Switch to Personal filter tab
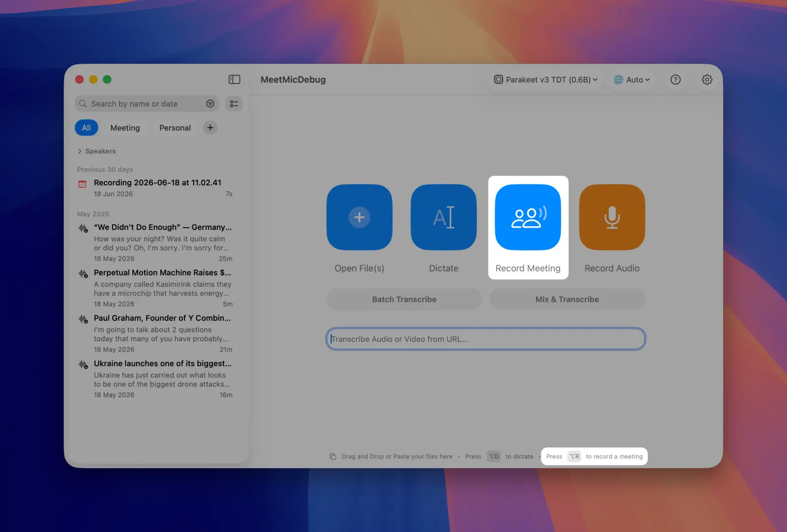Image resolution: width=787 pixels, height=532 pixels. [x=175, y=128]
